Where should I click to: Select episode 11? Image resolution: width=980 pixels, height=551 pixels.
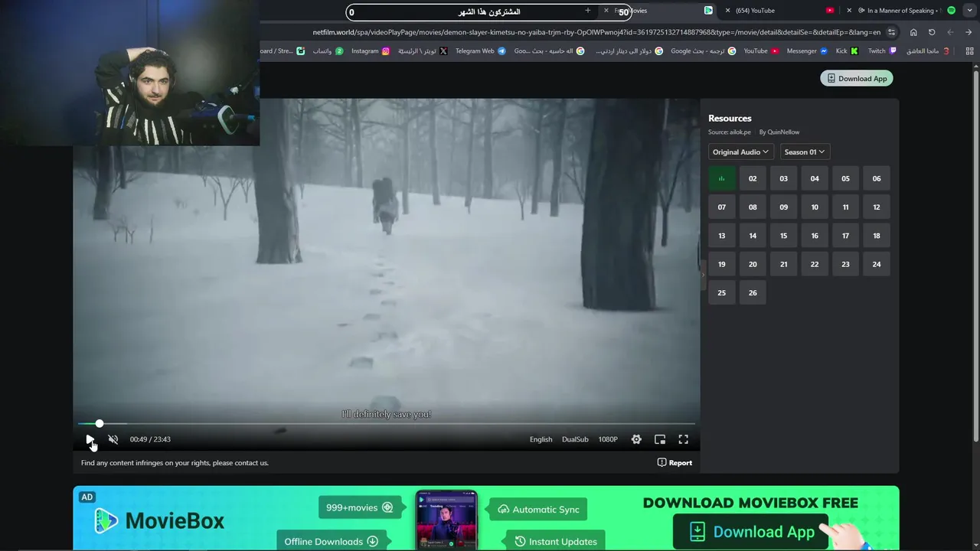845,207
